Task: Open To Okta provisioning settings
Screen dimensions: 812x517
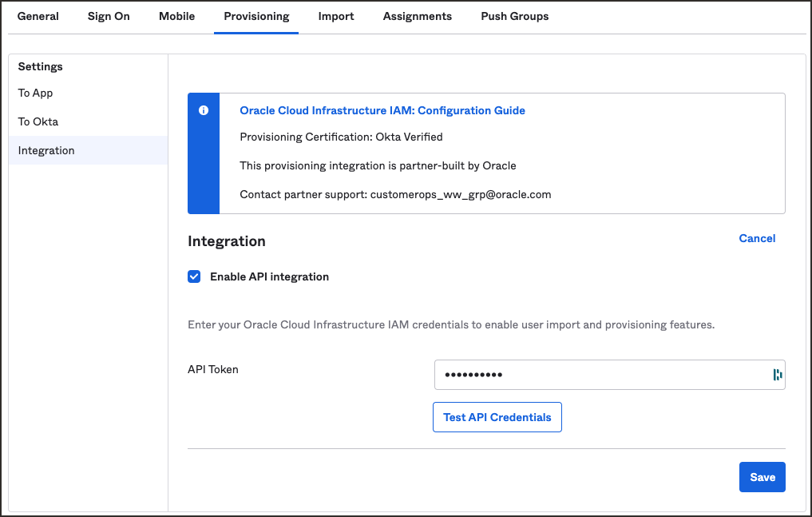Action: [36, 121]
